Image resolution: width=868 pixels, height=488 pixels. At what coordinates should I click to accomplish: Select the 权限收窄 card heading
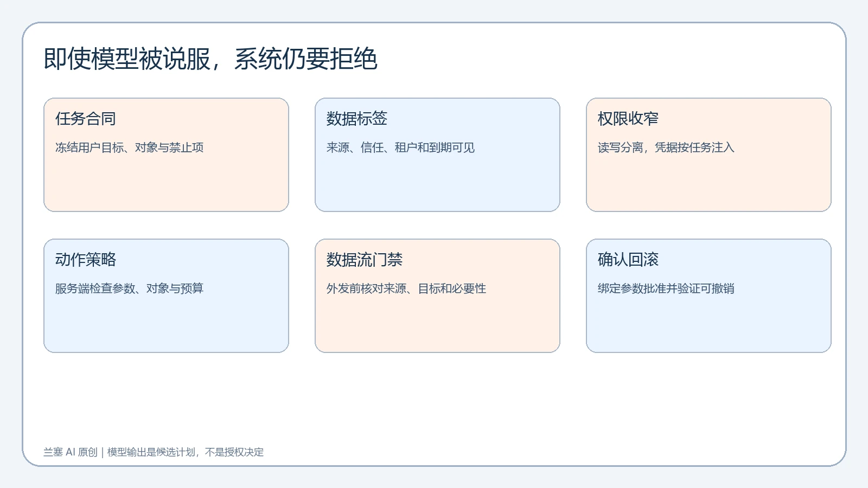pos(628,119)
